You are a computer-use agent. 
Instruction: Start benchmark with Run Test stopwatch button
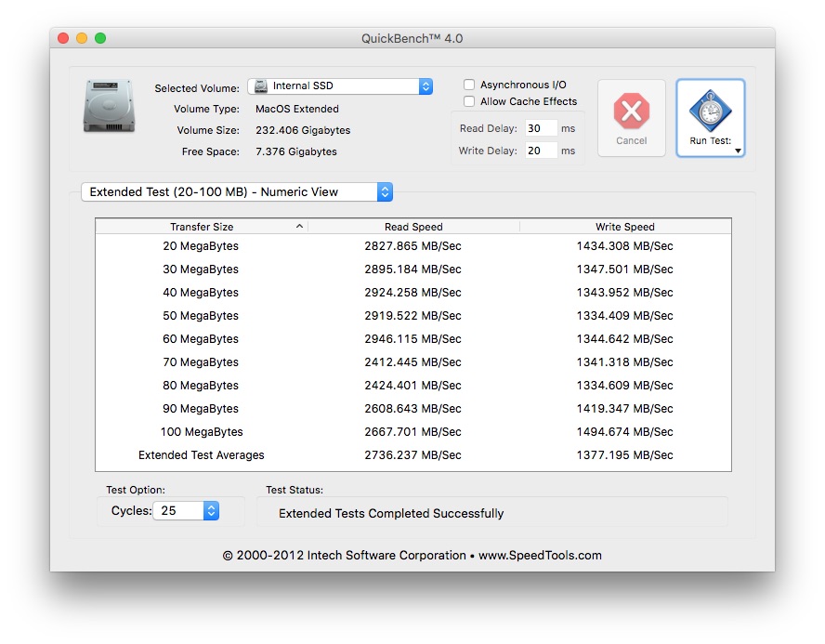[x=711, y=118]
